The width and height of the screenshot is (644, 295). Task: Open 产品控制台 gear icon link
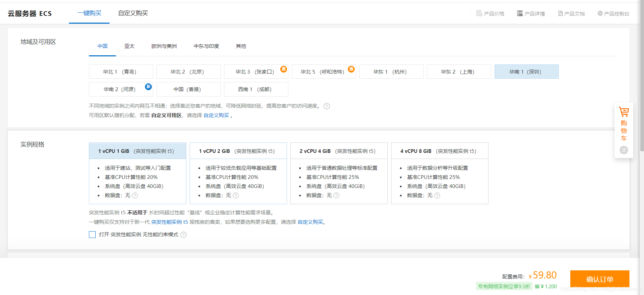pos(613,14)
